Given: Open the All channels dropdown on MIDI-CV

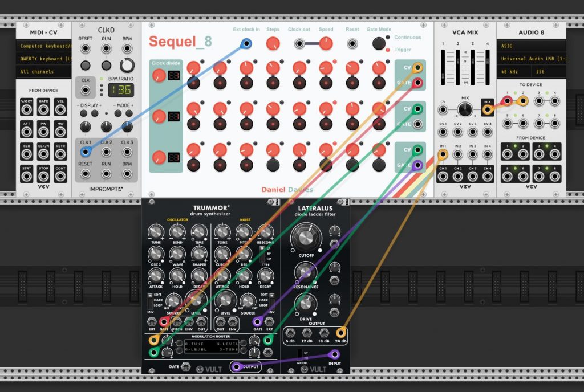Looking at the screenshot, I should click(x=43, y=71).
